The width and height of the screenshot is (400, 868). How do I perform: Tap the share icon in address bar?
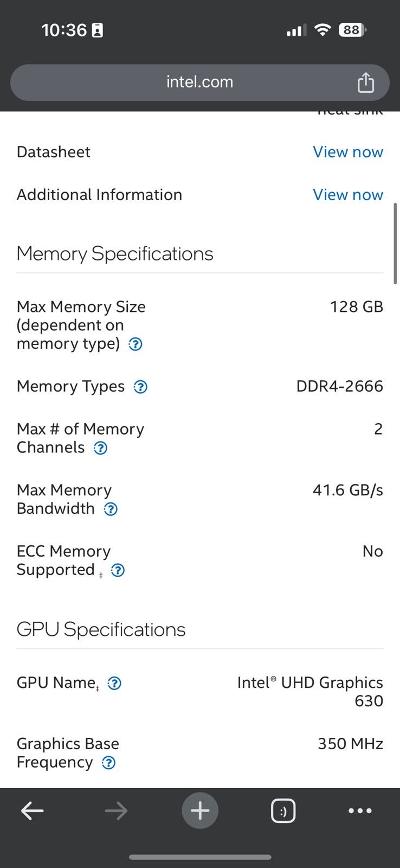(366, 82)
